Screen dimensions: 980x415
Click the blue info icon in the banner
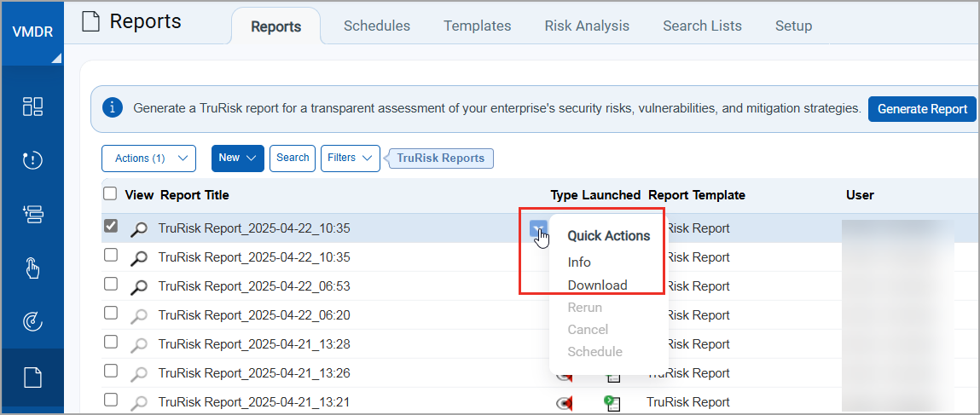coord(112,108)
